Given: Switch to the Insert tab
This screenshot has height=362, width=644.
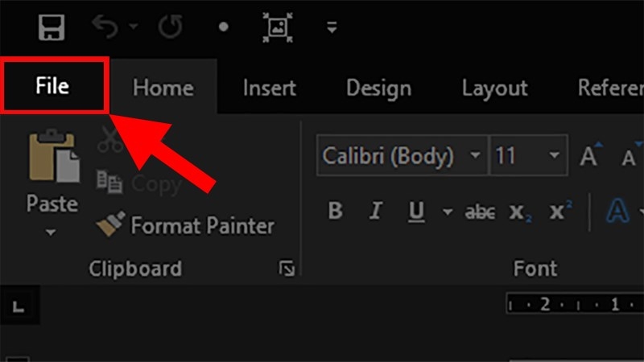Looking at the screenshot, I should [269, 88].
